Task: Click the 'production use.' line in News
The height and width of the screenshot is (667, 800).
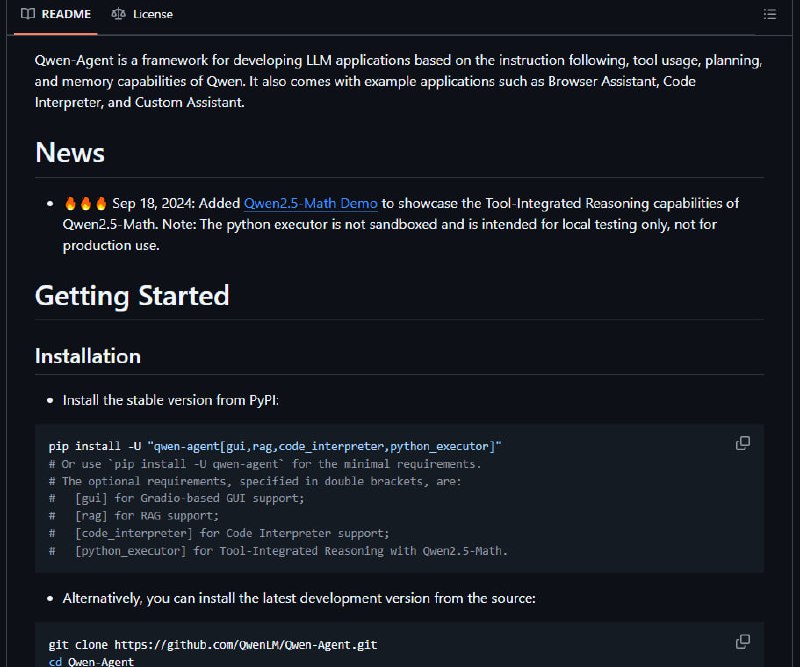Action: pyautogui.click(x=111, y=245)
